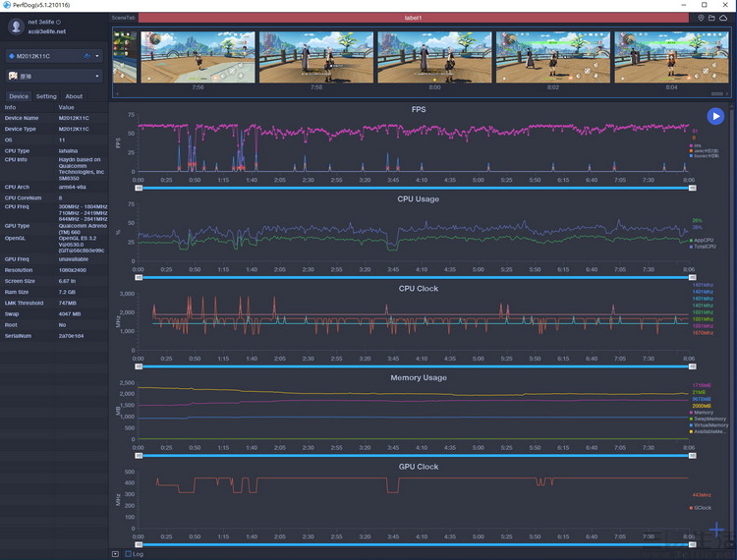This screenshot has width=737, height=560.
Task: Click the blue link icon in the device selector
Action: point(86,56)
